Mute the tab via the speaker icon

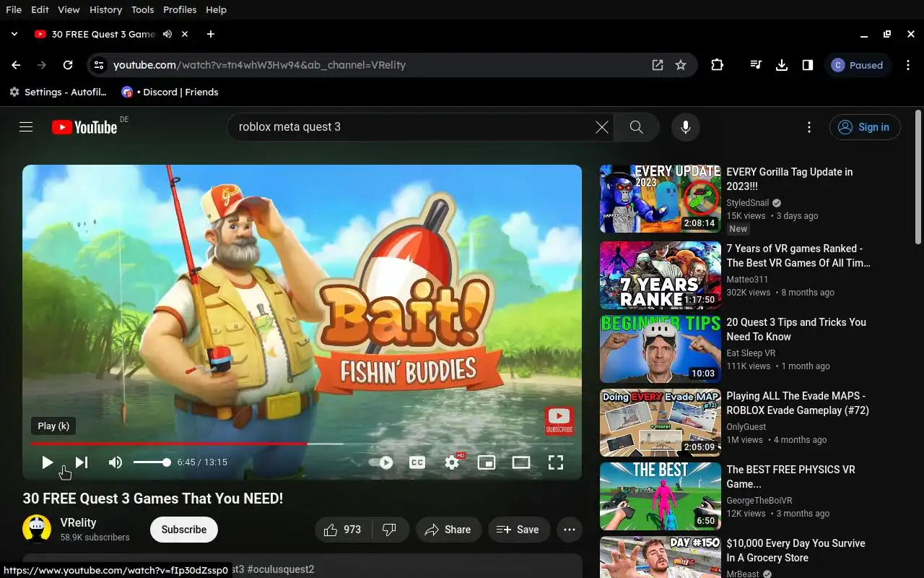167,34
